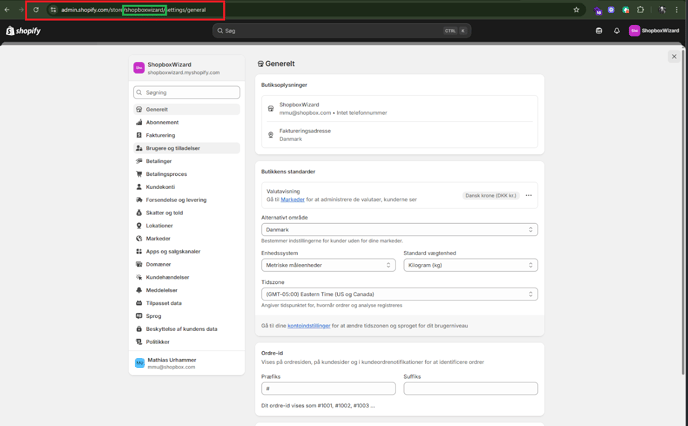The width and height of the screenshot is (688, 426).
Task: Follow the Markeder link under Valutavisning
Action: 292,199
